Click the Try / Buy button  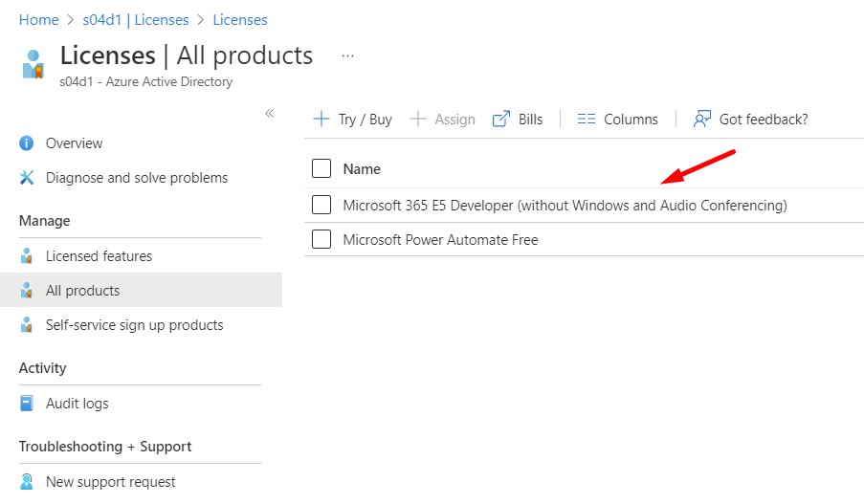[x=353, y=120]
